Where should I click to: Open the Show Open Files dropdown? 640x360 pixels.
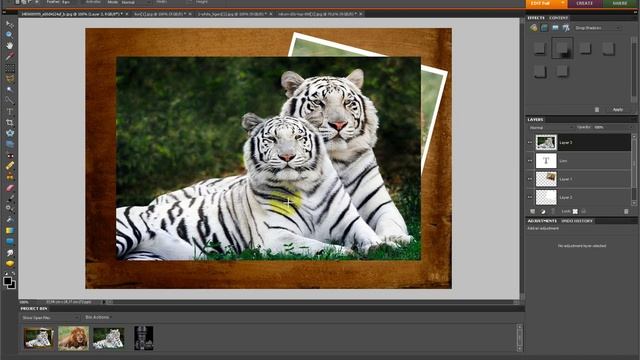click(x=50, y=318)
